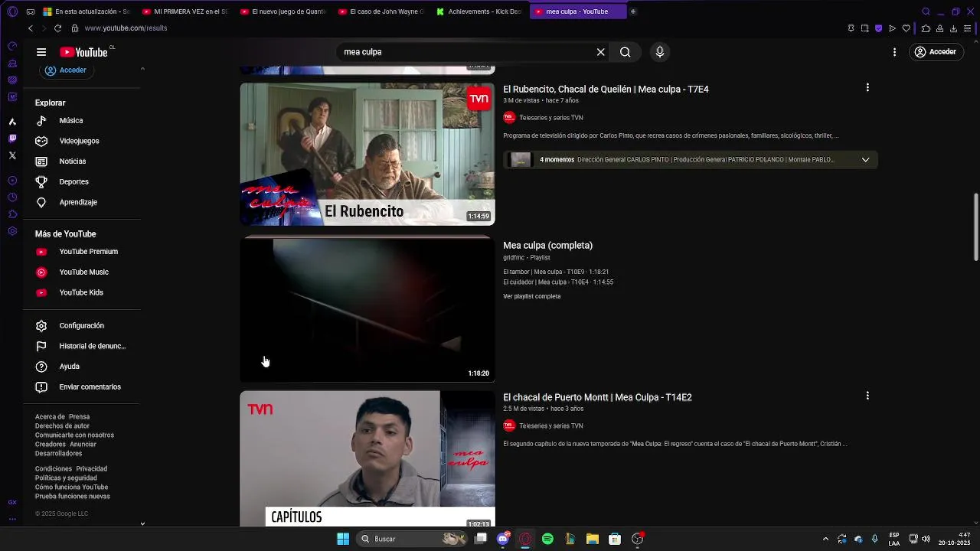This screenshot has height=551, width=980.
Task: Open title El Rubencito, Chacal de Queilén
Action: (606, 90)
